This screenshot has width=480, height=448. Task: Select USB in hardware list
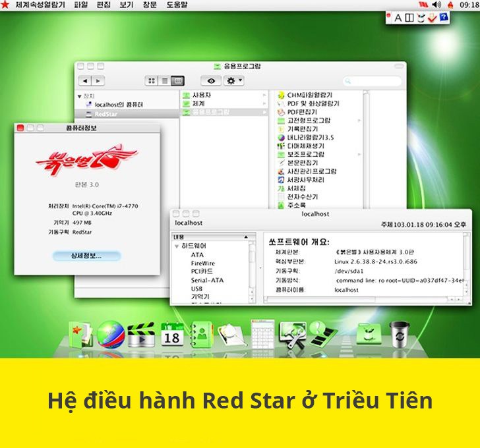tap(196, 289)
